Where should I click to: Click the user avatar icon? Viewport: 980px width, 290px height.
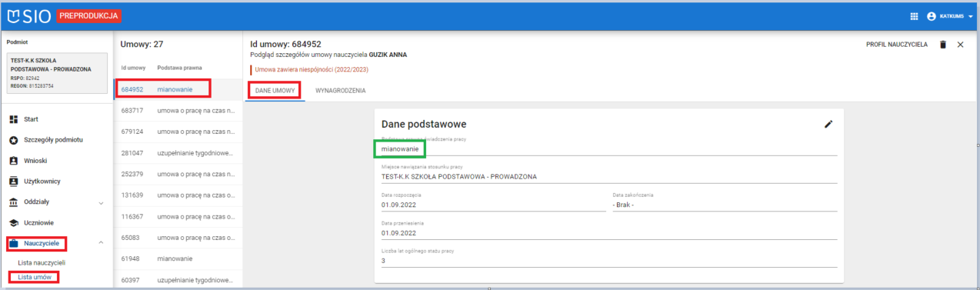click(932, 16)
